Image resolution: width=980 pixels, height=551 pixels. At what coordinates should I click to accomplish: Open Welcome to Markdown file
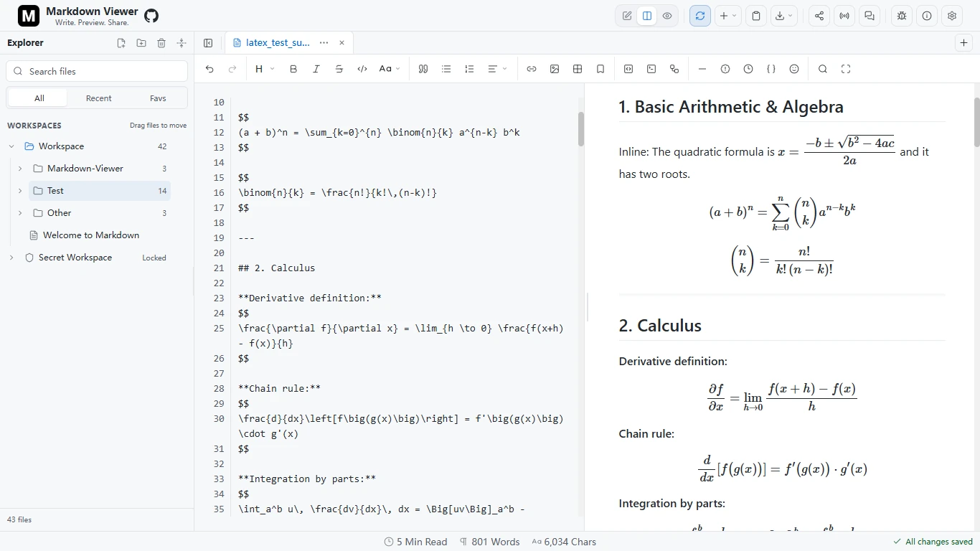pos(91,235)
